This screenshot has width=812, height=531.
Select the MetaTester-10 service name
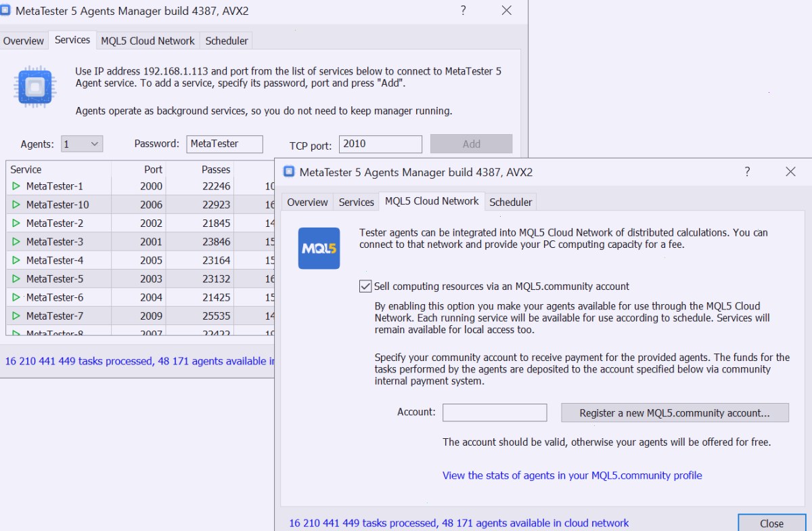(58, 205)
